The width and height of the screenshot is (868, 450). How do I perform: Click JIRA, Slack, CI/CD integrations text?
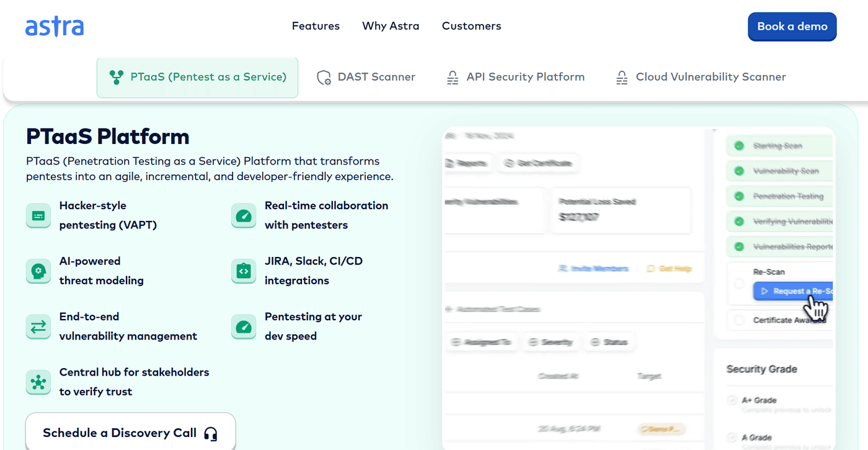(x=314, y=271)
